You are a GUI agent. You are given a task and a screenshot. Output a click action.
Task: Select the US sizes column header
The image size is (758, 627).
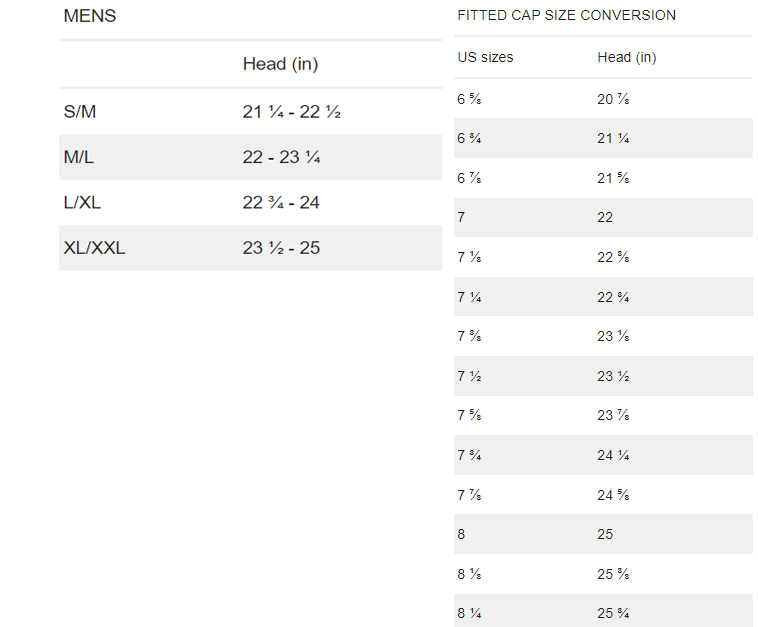(485, 58)
